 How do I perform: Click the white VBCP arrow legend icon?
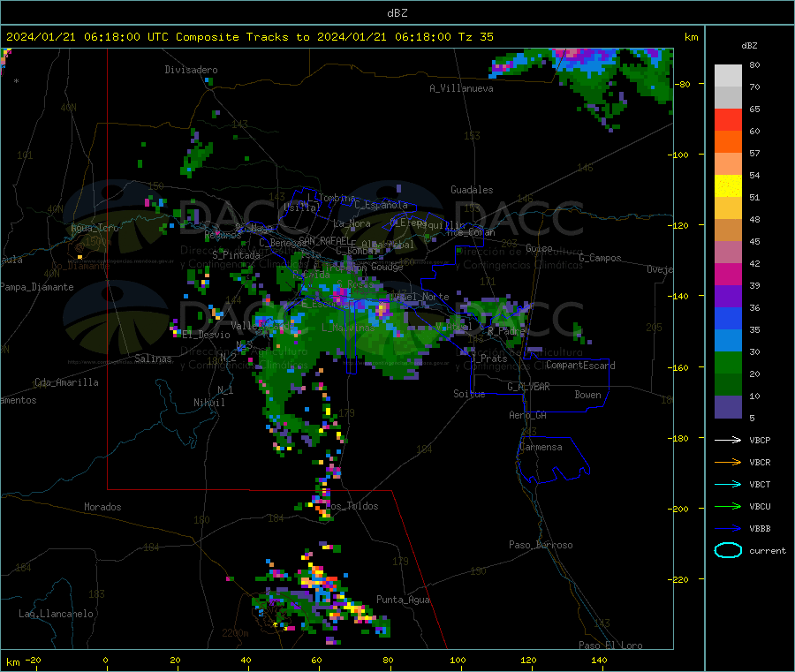coord(728,440)
